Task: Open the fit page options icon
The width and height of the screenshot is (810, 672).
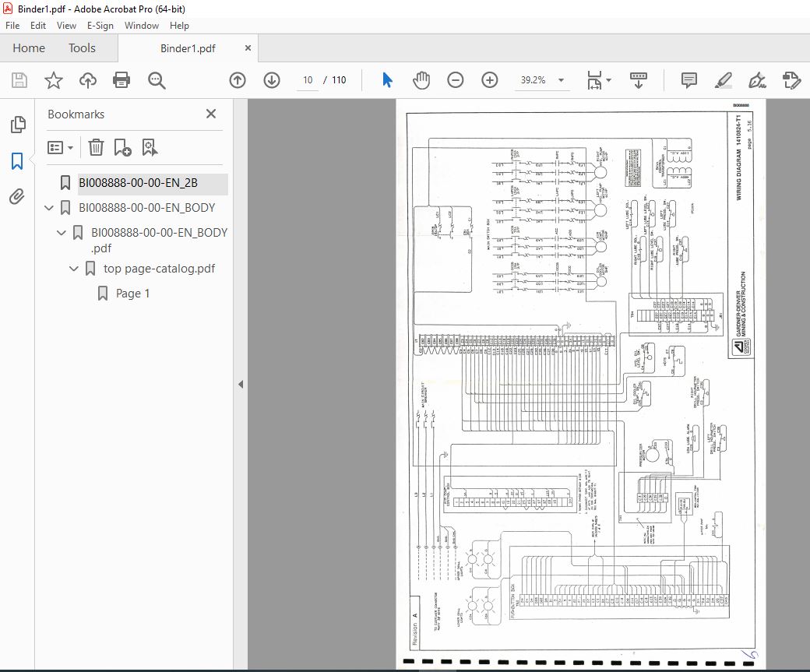Action: tap(594, 80)
